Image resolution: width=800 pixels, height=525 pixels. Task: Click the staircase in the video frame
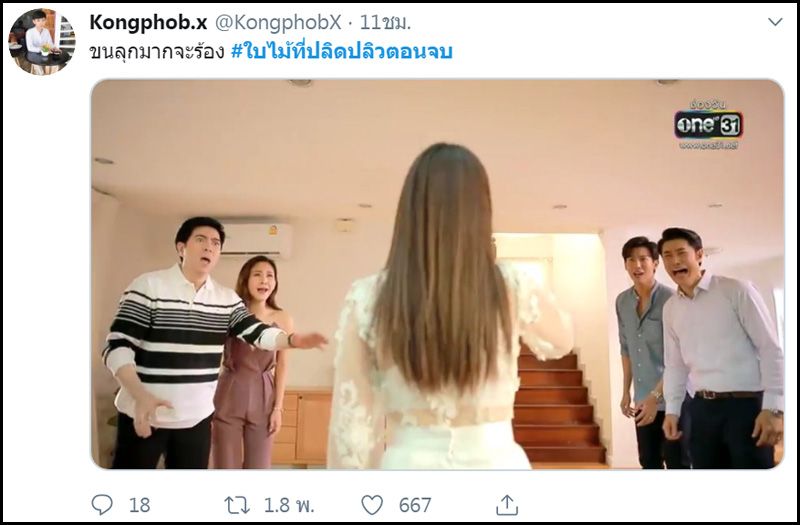[559, 407]
